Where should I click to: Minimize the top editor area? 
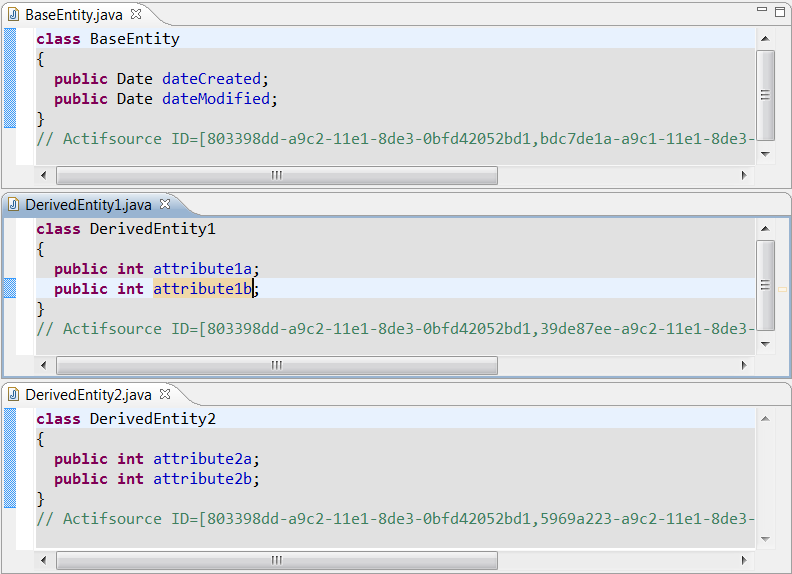coord(761,11)
